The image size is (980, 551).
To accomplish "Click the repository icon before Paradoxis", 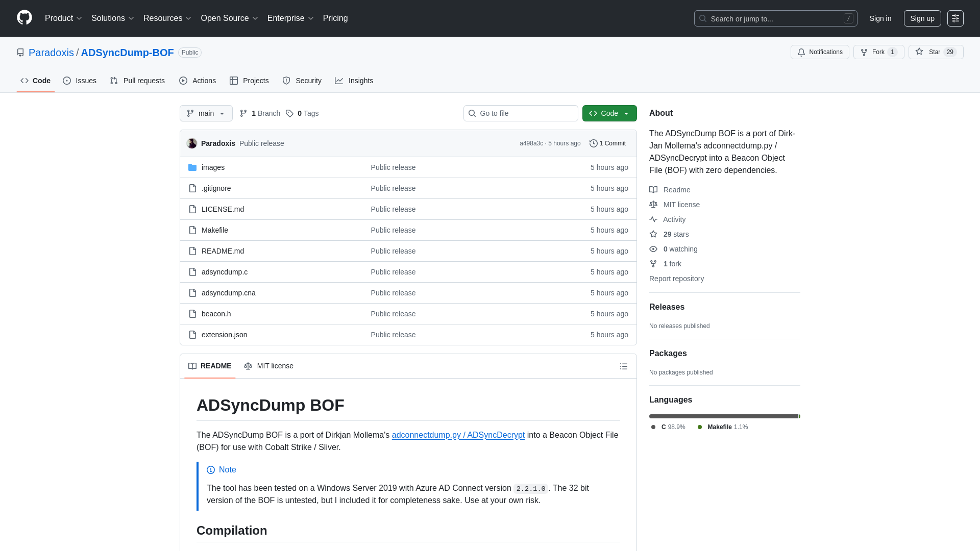I will pos(20,53).
